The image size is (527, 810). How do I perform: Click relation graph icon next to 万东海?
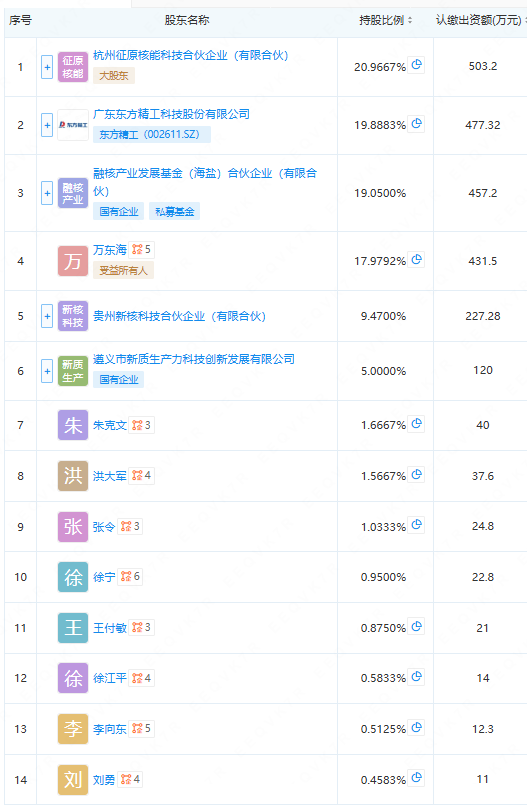(142, 250)
